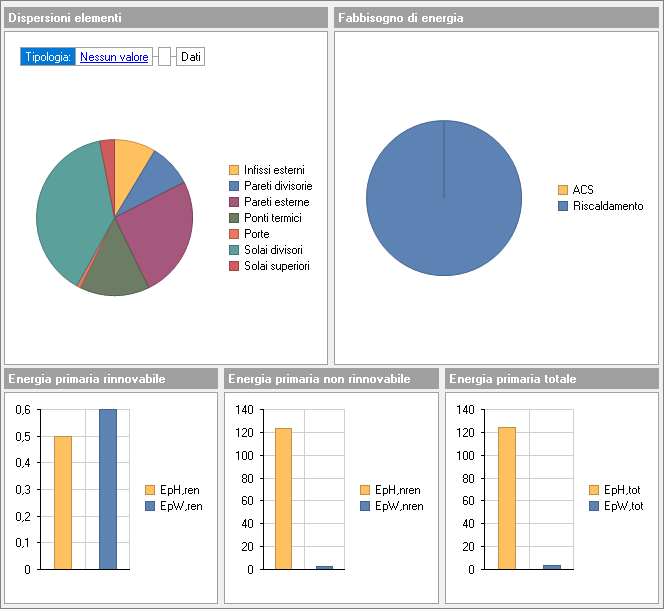Click the Pareti esterne legend swatch
664x609 pixels.
(234, 202)
